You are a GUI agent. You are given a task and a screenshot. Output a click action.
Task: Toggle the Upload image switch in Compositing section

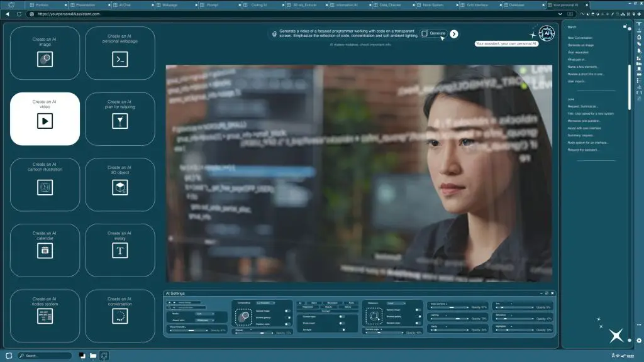click(287, 310)
